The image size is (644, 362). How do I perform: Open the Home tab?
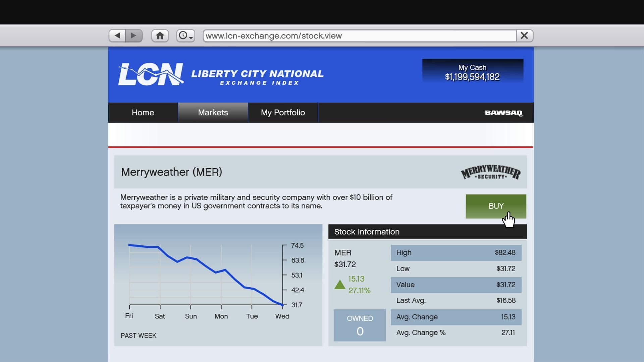pos(143,113)
